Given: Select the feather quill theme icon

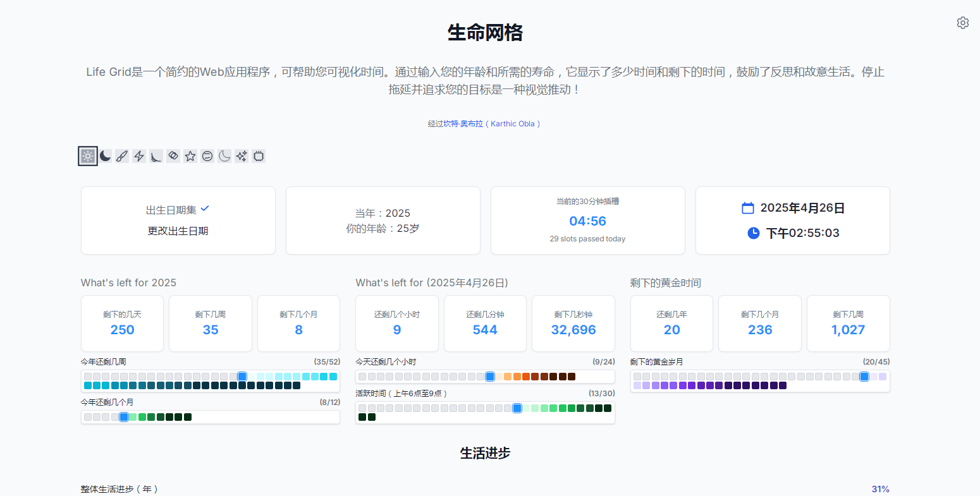Looking at the screenshot, I should (156, 156).
